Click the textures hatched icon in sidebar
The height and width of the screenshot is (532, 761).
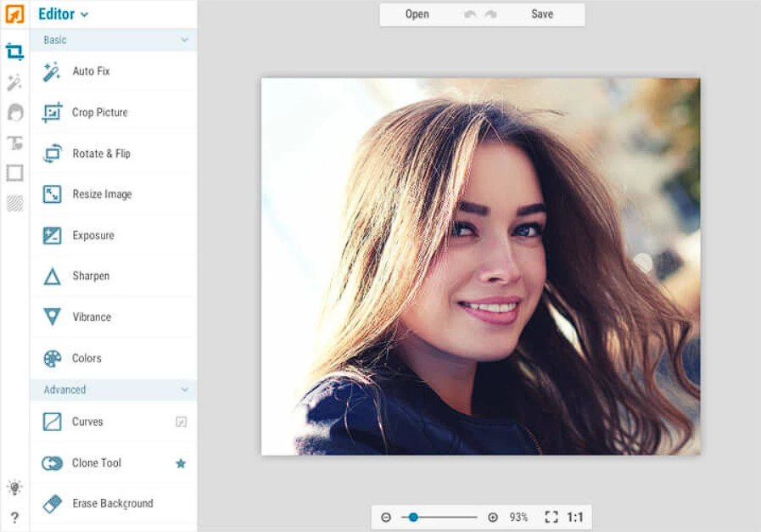[14, 203]
